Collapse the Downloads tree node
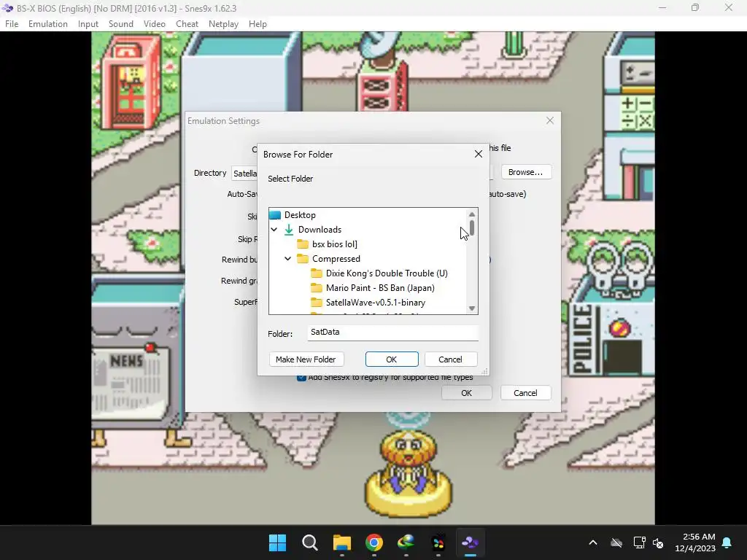 tap(274, 230)
